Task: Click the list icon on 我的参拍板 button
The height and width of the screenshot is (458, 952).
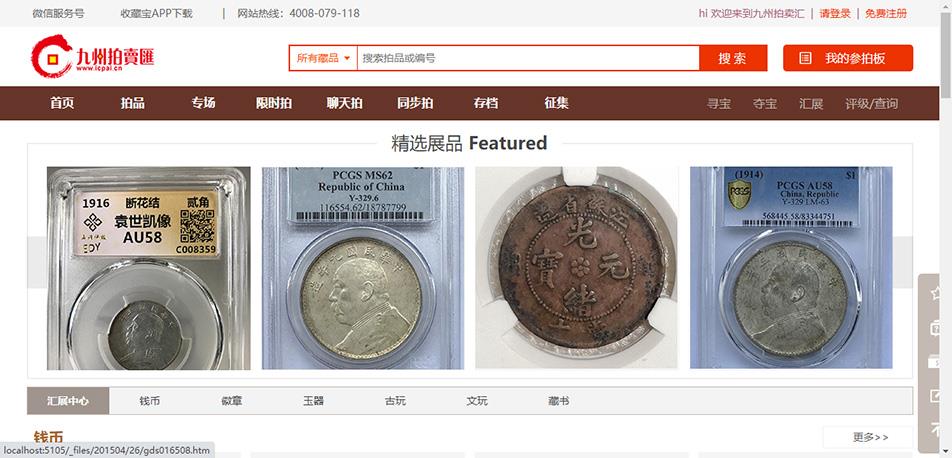Action: [805, 58]
